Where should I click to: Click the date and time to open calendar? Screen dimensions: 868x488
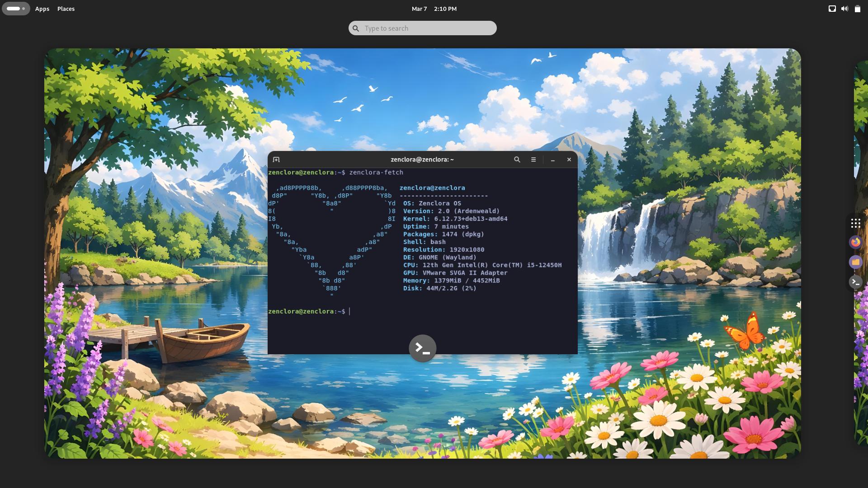tap(434, 9)
